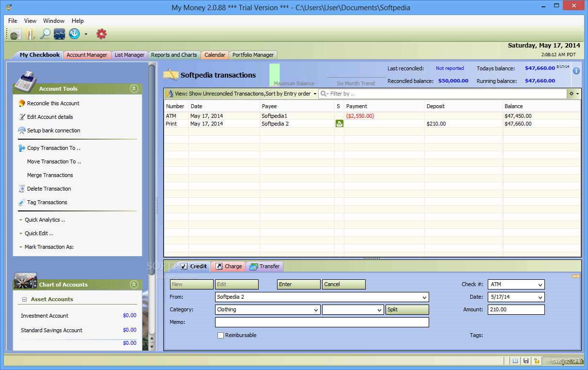
Task: Click the Copy Transaction To icon
Action: coord(22,148)
